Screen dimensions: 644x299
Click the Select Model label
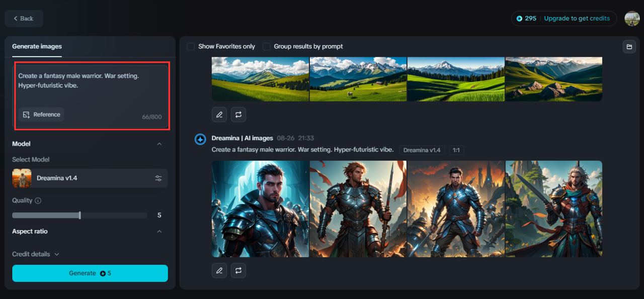tap(31, 159)
